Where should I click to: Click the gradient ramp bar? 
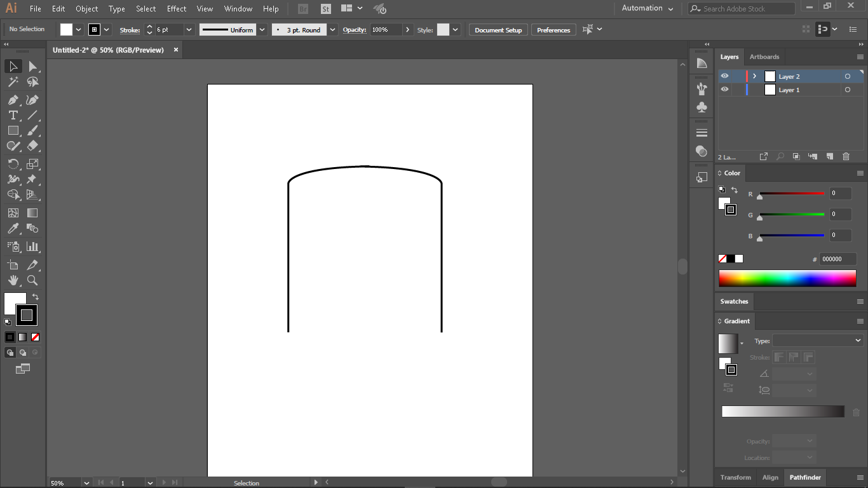click(783, 412)
